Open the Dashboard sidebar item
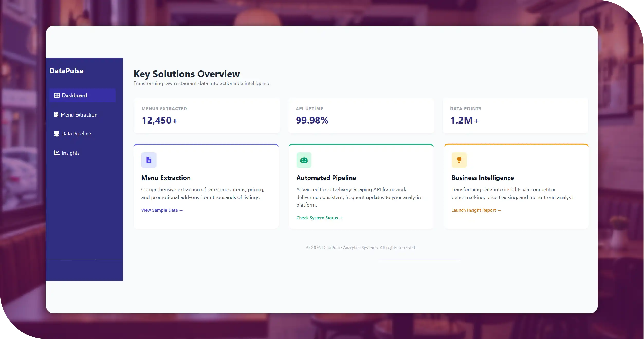The image size is (644, 339). pos(82,95)
